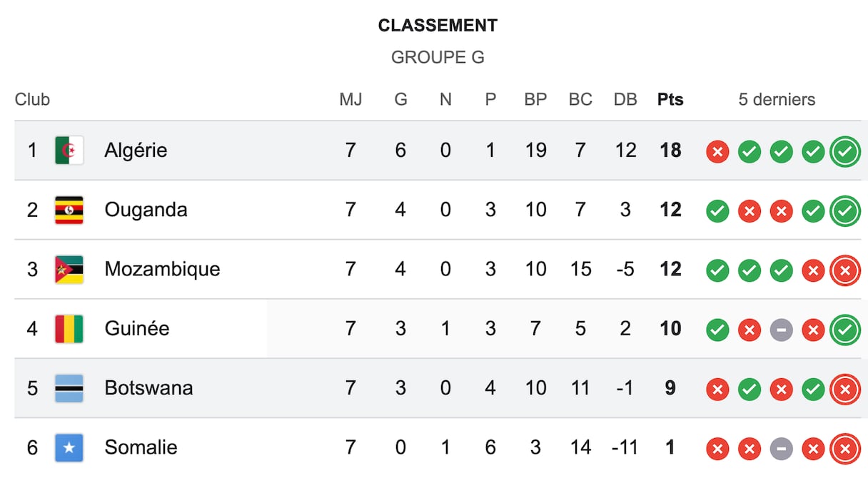Viewport: 868px width, 488px height.
Task: Click the Somalie flag icon
Action: coord(69,448)
